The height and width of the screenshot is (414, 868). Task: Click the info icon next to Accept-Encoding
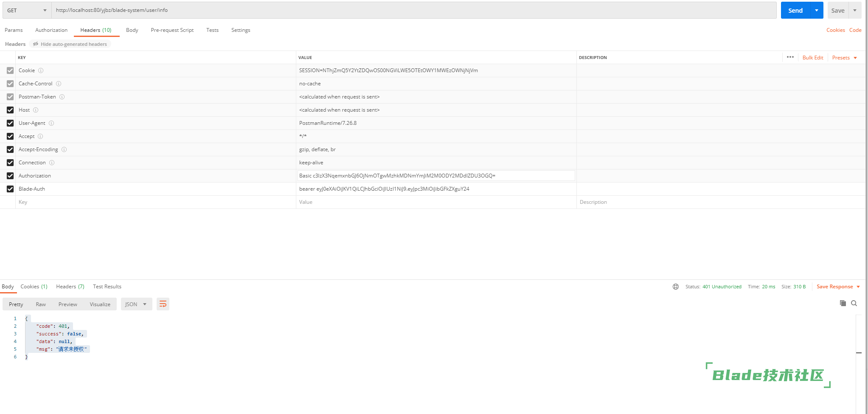(x=64, y=149)
